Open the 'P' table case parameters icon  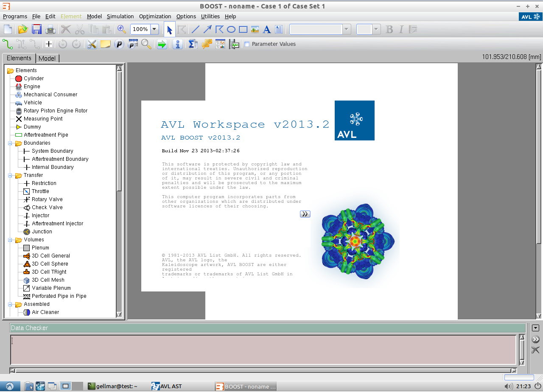[x=133, y=44]
